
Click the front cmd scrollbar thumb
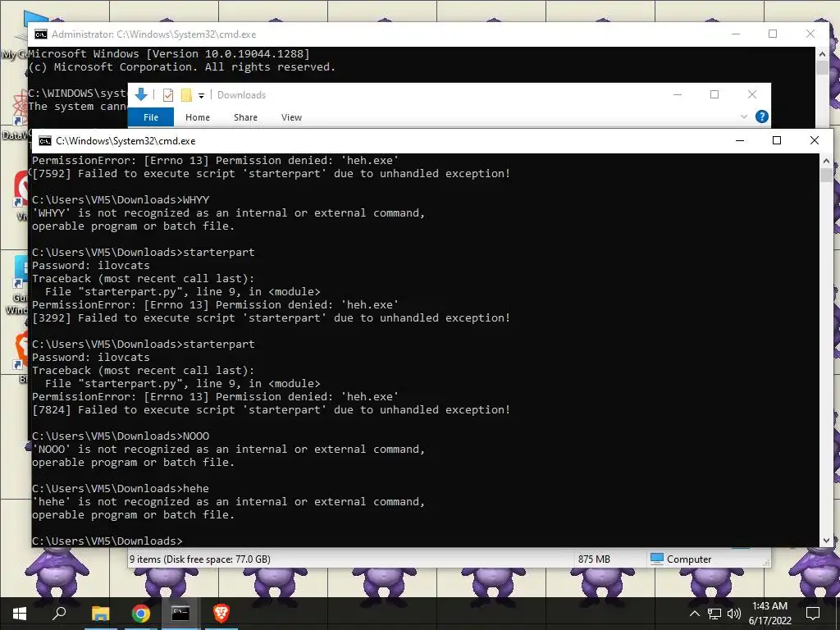point(826,176)
